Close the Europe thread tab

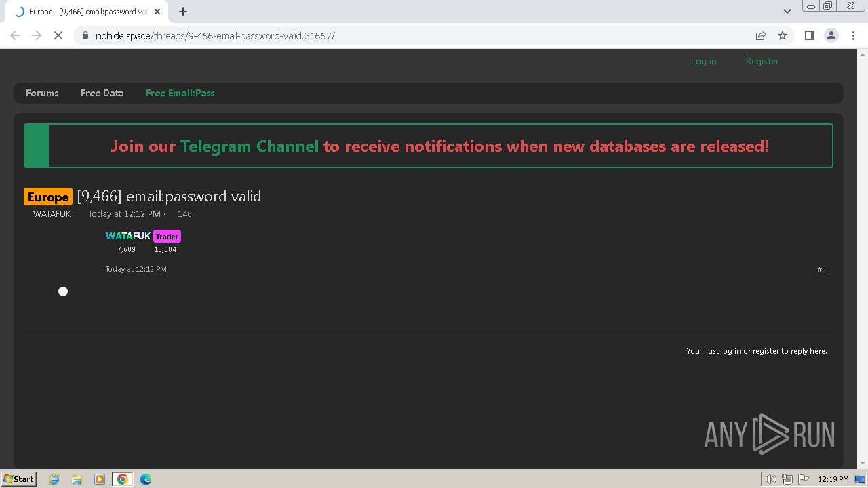click(157, 12)
